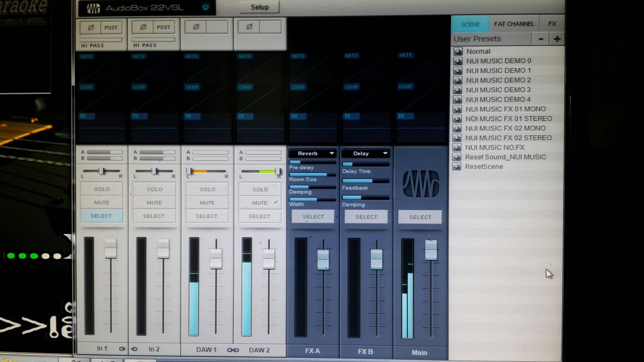Click the Delay Time slider on FX B
Image resolution: width=644 pixels, height=362 pixels.
click(x=366, y=164)
